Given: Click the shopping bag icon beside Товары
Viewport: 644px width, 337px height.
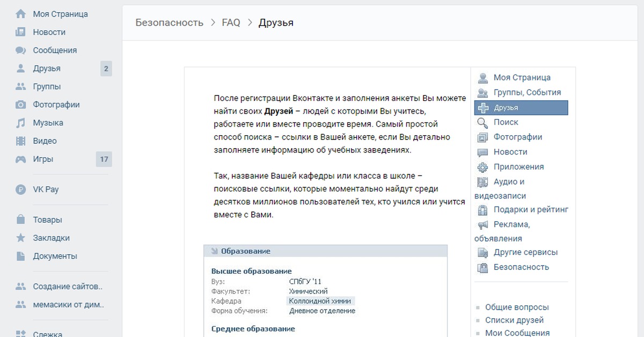Looking at the screenshot, I should pyautogui.click(x=20, y=219).
